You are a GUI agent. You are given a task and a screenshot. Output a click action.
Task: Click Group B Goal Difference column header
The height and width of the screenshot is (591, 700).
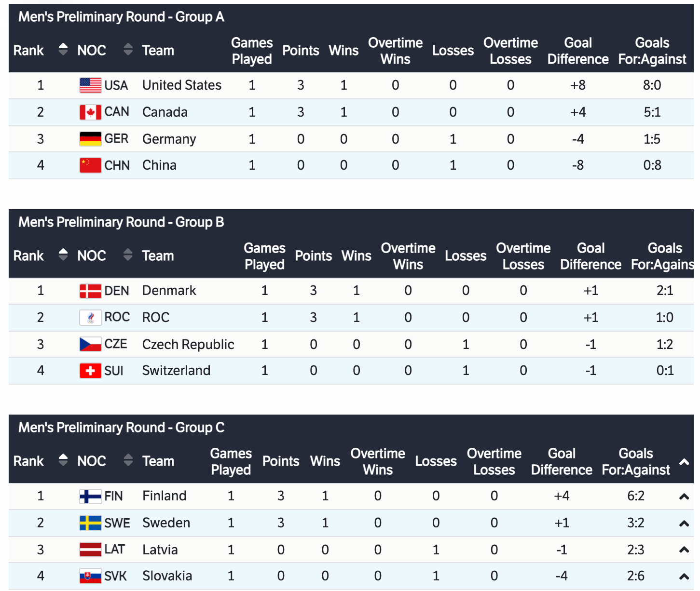tap(590, 256)
